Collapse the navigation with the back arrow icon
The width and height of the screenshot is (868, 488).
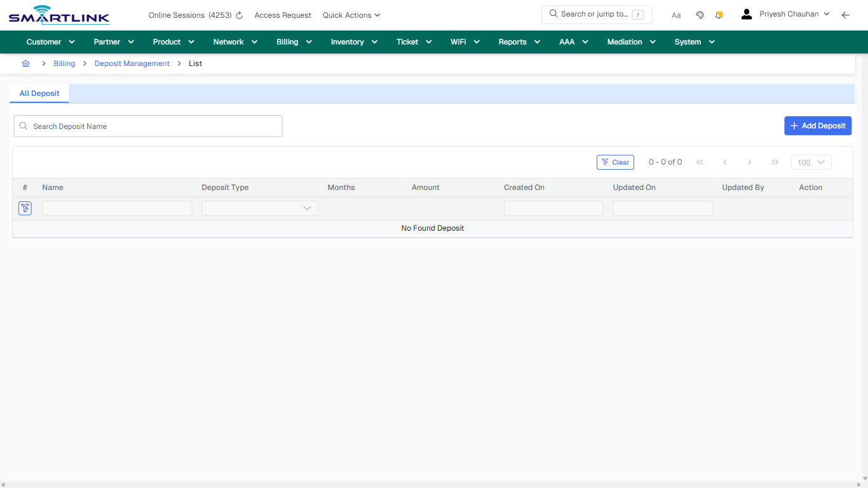tap(845, 15)
